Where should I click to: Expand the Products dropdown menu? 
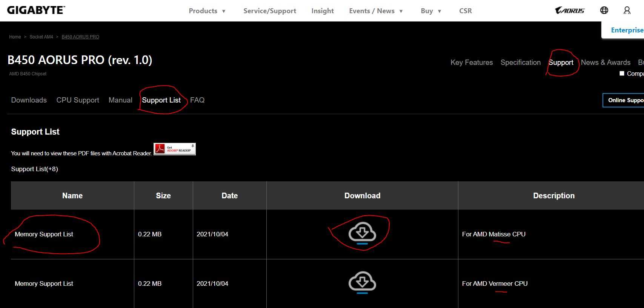click(207, 11)
